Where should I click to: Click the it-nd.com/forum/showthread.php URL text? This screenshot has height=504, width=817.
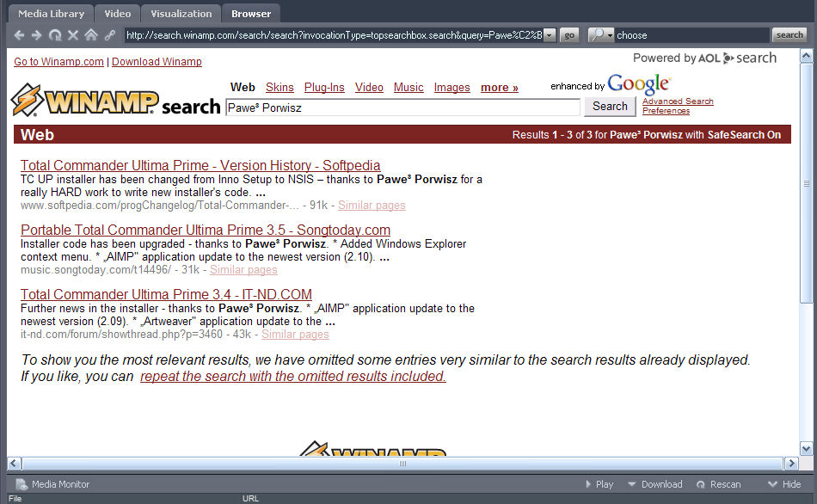[x=121, y=335]
